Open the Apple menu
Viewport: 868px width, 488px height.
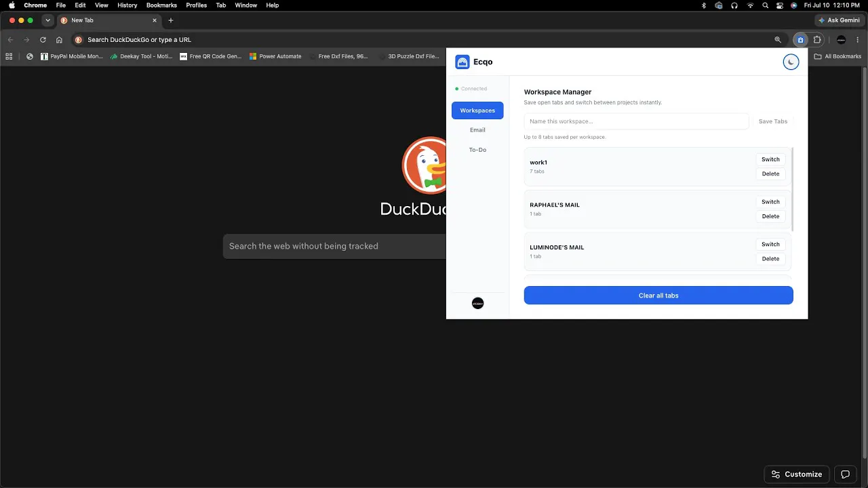[12, 5]
